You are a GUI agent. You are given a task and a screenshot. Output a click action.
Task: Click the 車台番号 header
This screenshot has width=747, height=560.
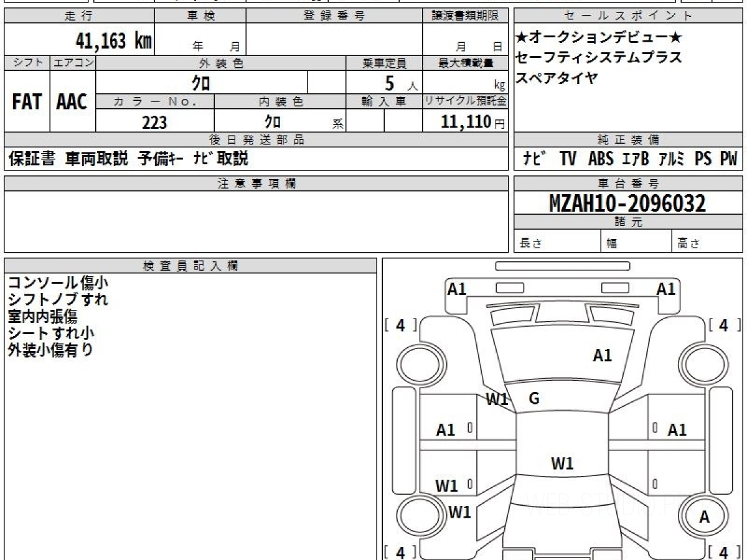[628, 184]
